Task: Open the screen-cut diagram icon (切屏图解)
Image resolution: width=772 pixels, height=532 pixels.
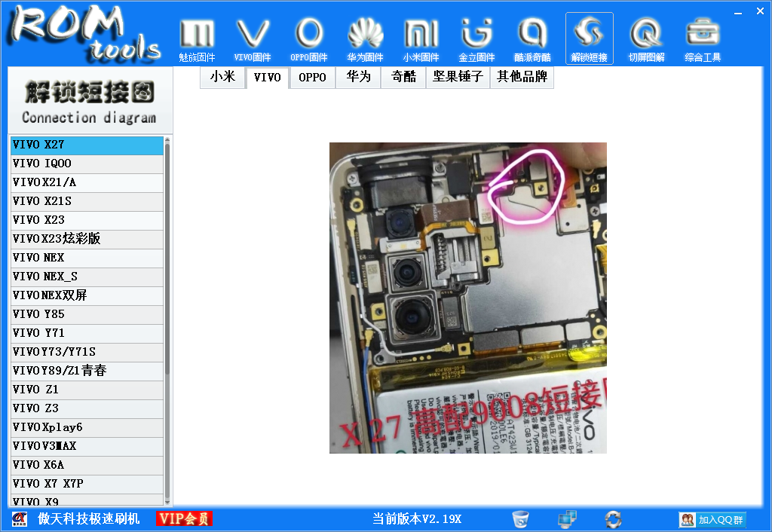Action: 646,41
